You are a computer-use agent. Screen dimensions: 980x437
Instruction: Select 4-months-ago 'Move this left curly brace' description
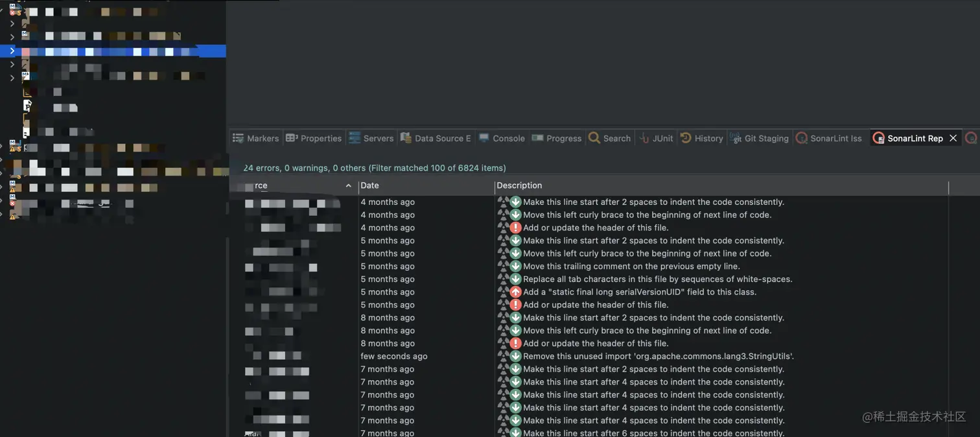[647, 215]
